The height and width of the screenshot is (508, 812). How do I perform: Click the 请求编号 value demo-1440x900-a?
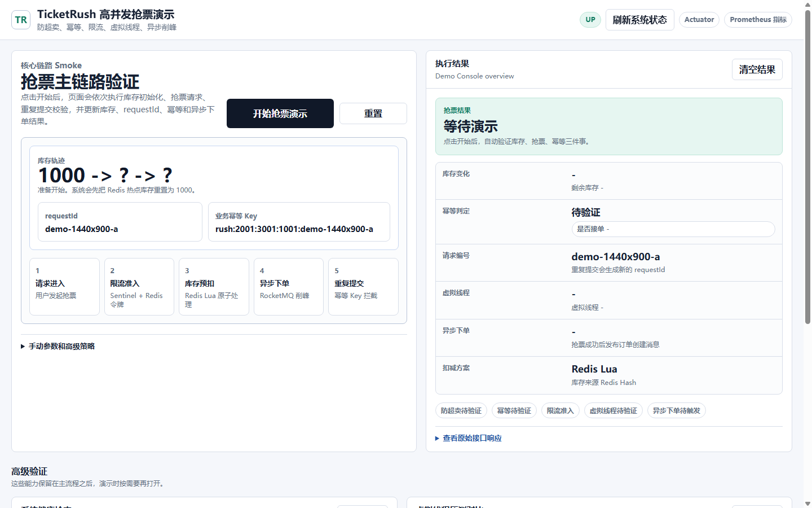(616, 257)
